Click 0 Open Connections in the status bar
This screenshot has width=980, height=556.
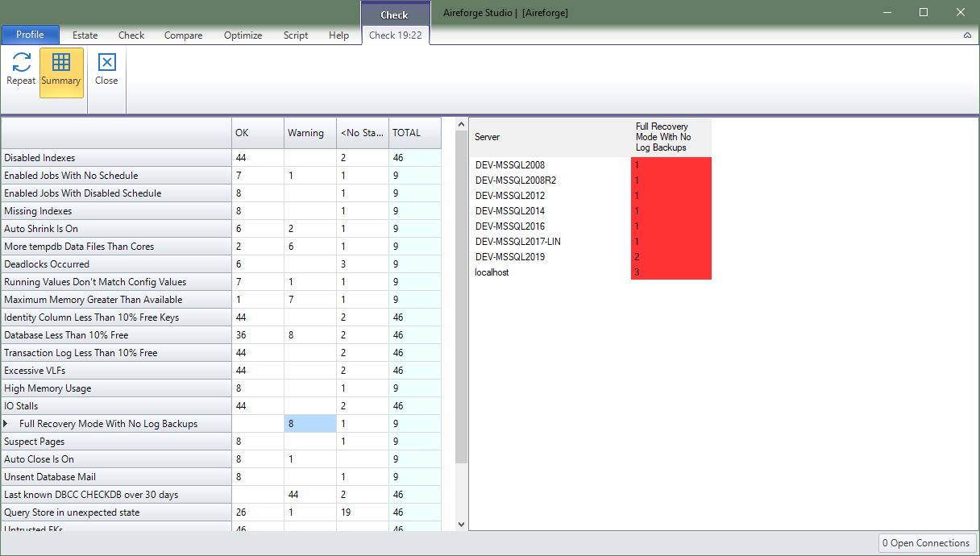927,542
